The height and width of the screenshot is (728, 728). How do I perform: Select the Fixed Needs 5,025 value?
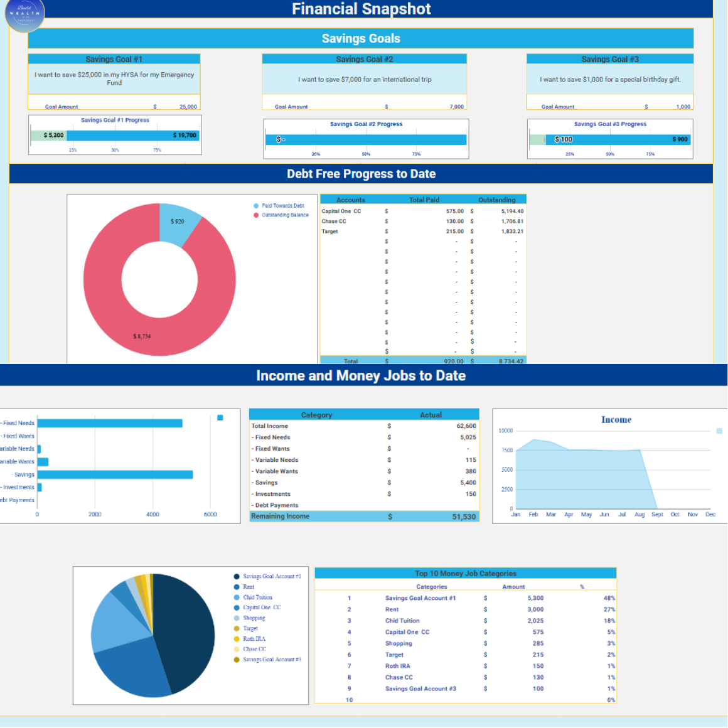pos(468,437)
